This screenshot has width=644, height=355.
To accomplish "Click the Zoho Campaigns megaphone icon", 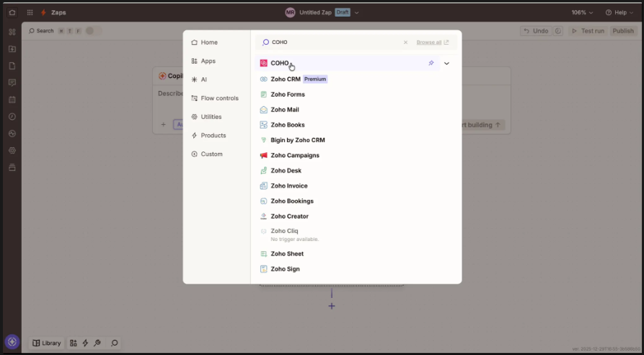I will pos(264,155).
